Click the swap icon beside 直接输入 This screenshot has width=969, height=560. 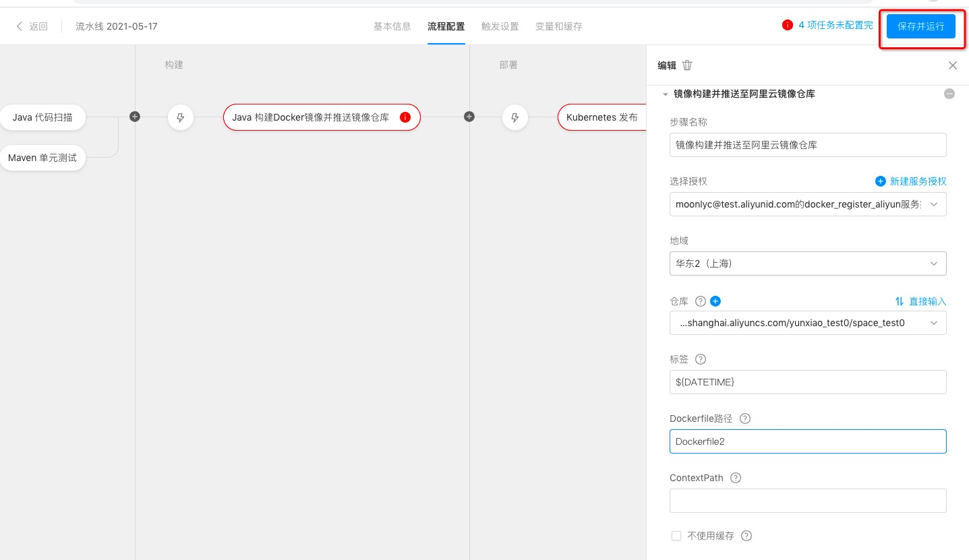click(x=899, y=301)
